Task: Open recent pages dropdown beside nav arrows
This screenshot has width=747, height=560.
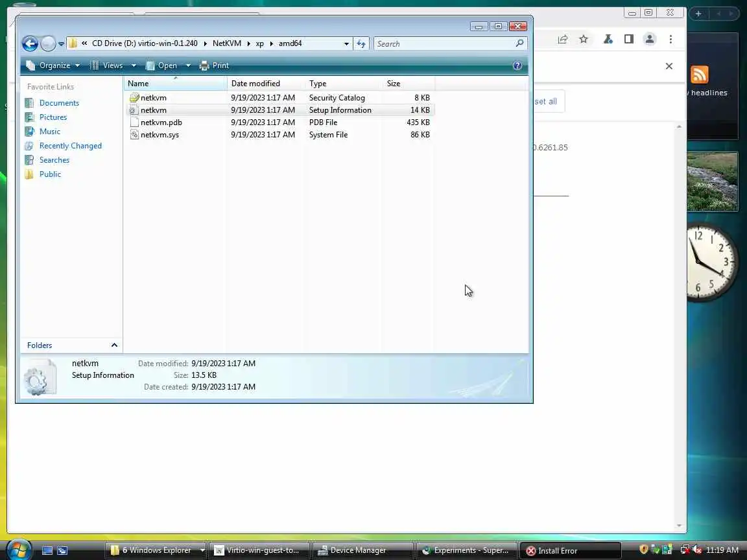Action: coord(61,44)
